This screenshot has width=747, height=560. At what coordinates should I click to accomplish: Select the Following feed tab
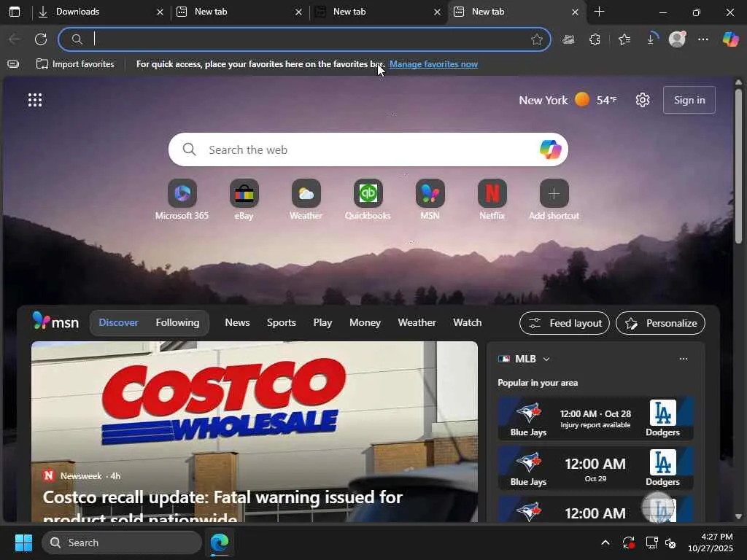tap(177, 322)
